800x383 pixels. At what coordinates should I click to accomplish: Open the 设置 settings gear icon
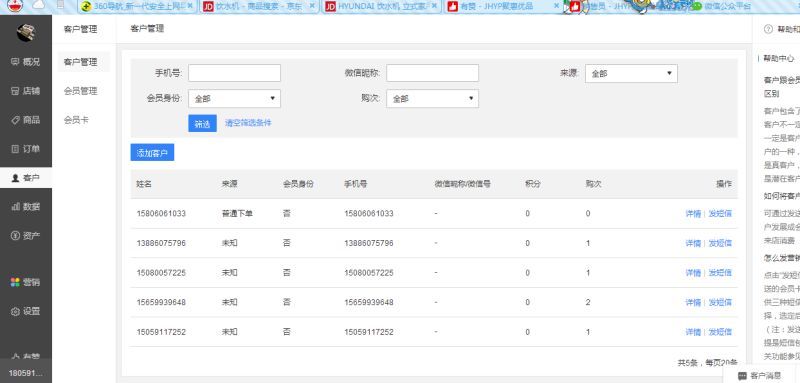15,311
